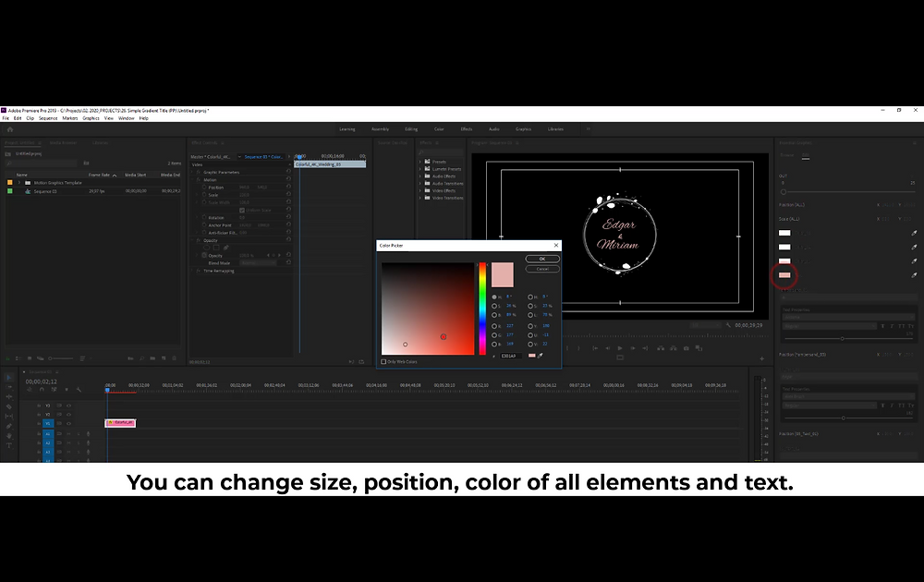The width and height of the screenshot is (924, 582).
Task: Select the Track Select Forward tool
Action: pos(9,387)
